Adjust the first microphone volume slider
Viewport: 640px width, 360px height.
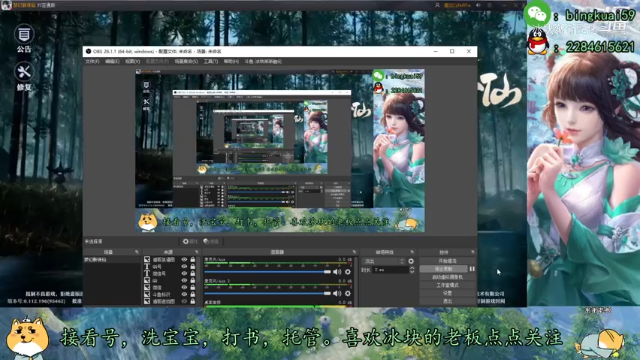(x=268, y=271)
